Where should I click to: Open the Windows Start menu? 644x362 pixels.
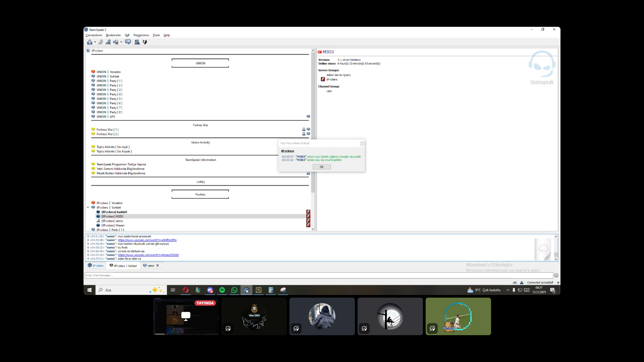pyautogui.click(x=90, y=290)
